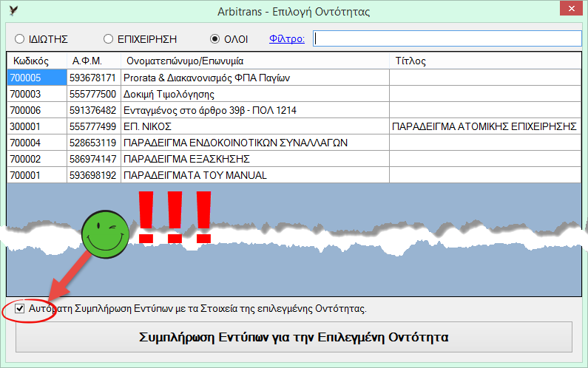
Task: Select code cell 700001
Action: [x=37, y=175]
